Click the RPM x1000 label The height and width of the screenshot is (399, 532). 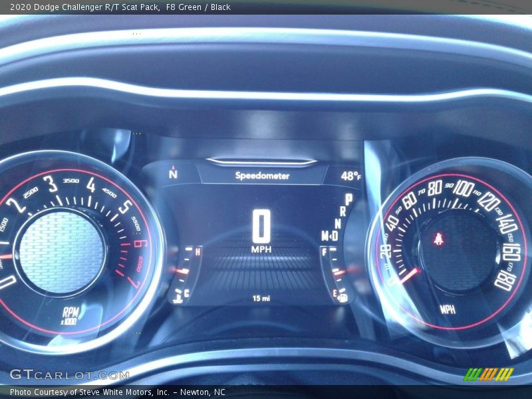[x=70, y=316]
